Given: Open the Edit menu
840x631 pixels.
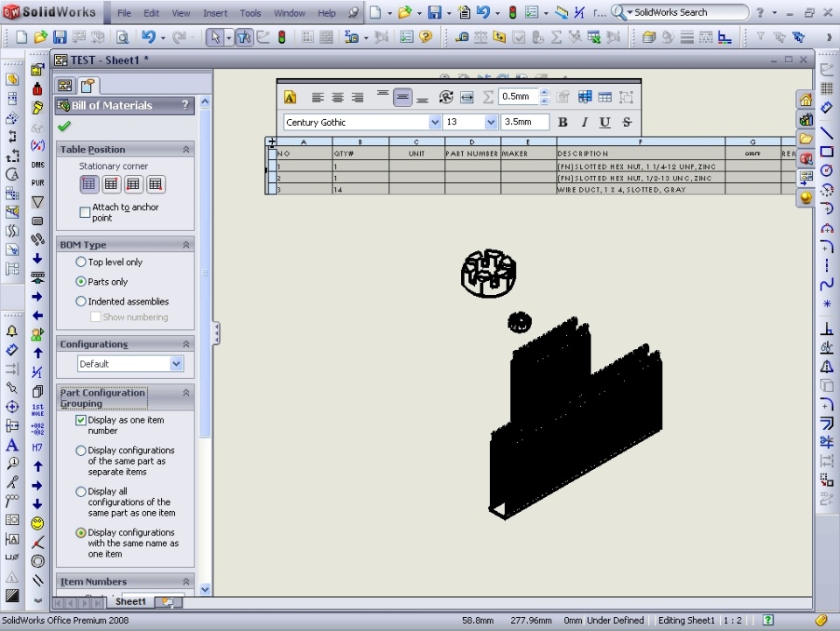Looking at the screenshot, I should (x=151, y=13).
